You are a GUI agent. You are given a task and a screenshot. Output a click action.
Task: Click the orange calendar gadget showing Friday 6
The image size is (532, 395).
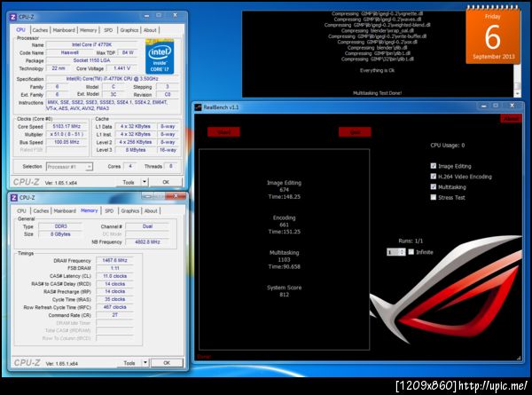pos(493,36)
